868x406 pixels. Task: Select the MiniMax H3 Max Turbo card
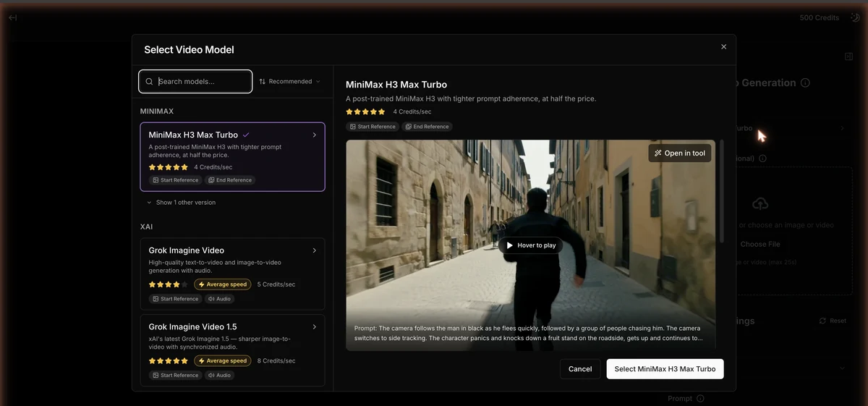tap(232, 157)
